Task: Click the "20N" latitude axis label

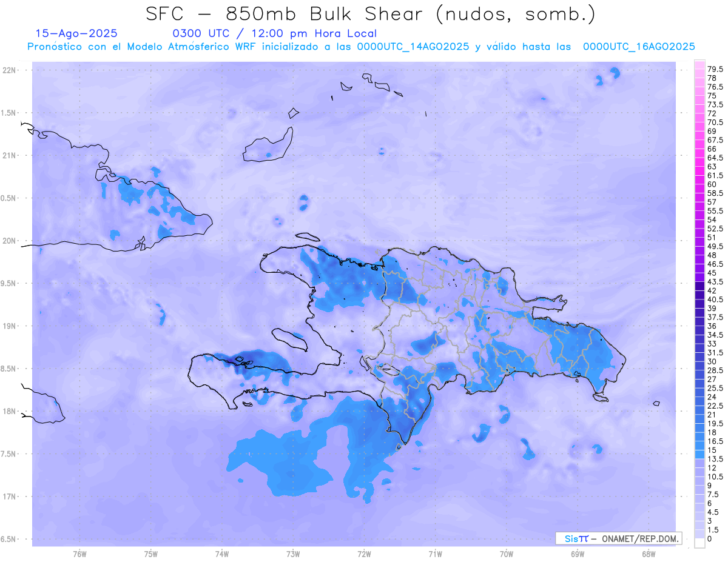Action: click(x=10, y=241)
